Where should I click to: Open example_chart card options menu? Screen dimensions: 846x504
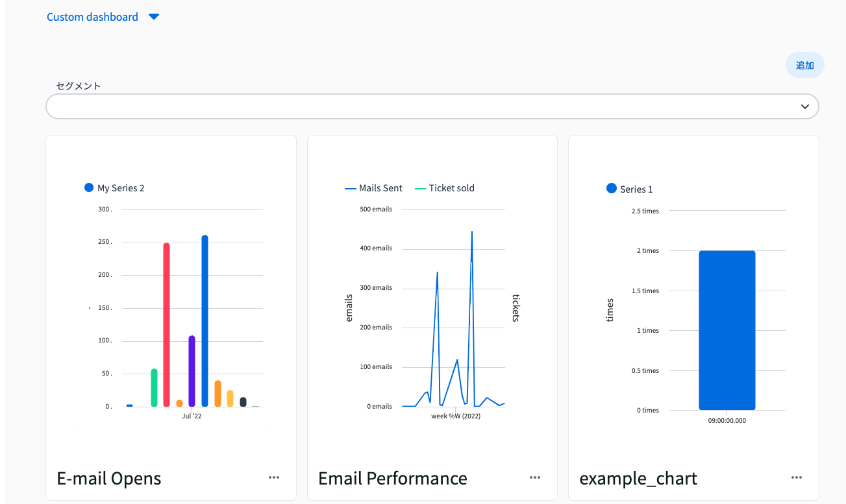pos(797,477)
